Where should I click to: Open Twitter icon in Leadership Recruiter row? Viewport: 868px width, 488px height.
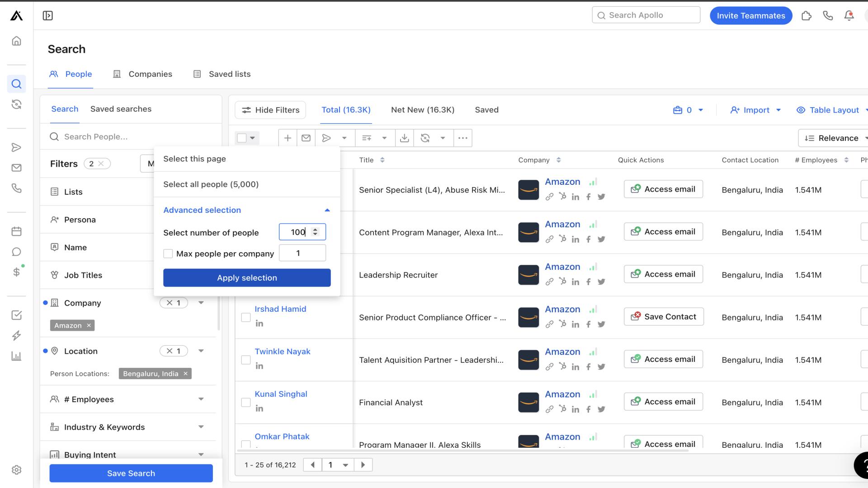tap(601, 282)
